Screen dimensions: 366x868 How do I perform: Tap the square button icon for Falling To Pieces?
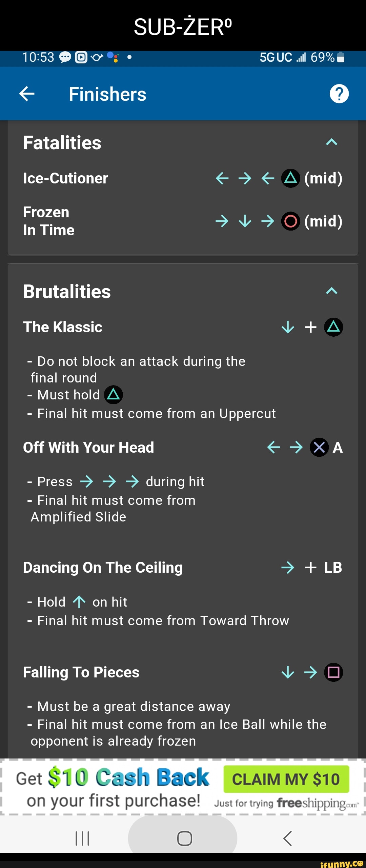pyautogui.click(x=333, y=672)
